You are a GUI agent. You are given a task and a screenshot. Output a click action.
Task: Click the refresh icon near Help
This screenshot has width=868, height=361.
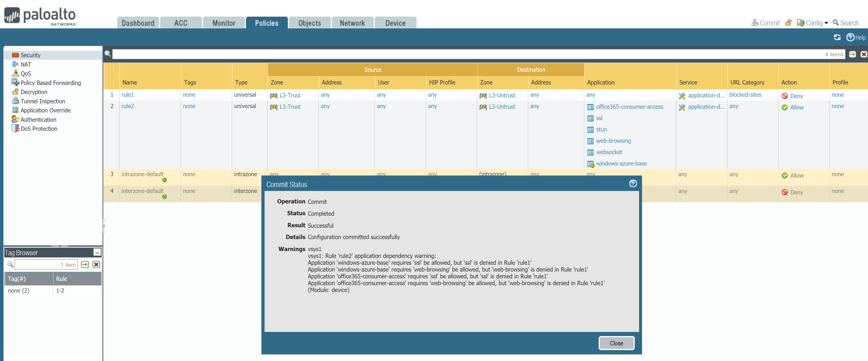pos(837,37)
